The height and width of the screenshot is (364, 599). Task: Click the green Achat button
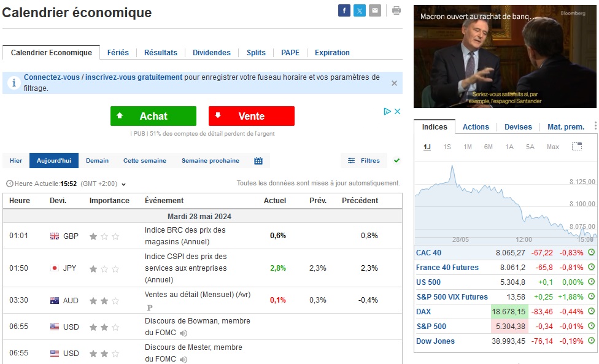point(153,116)
